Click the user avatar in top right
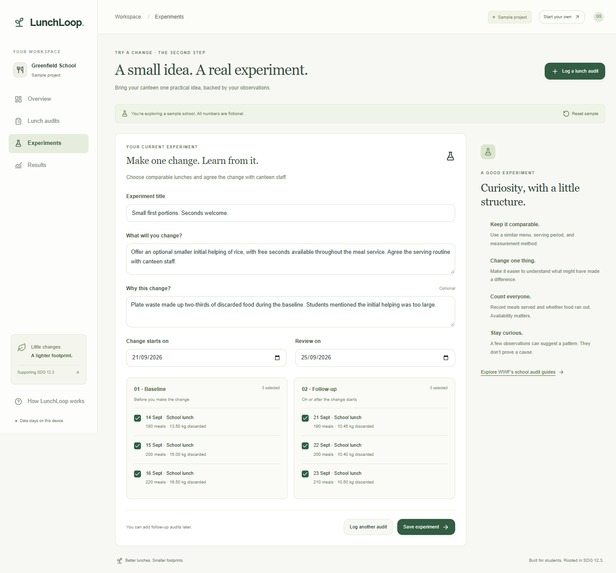616x573 pixels. point(598,16)
